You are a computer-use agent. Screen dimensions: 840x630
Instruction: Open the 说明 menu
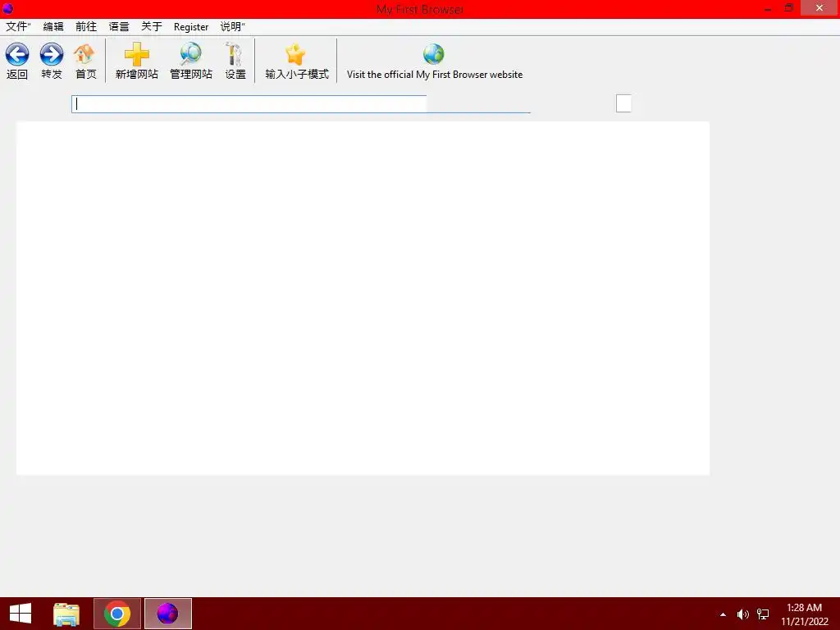(232, 27)
